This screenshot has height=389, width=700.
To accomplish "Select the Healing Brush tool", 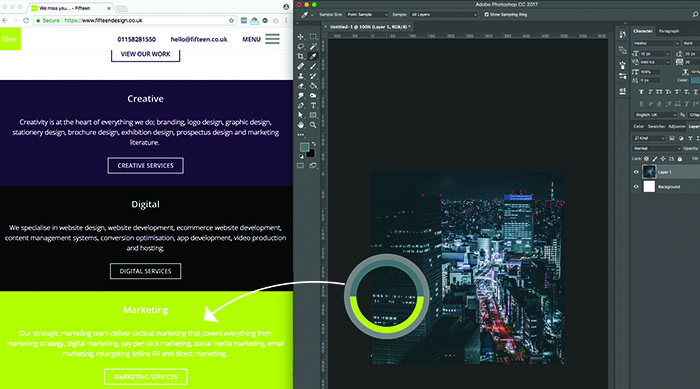I will [301, 66].
